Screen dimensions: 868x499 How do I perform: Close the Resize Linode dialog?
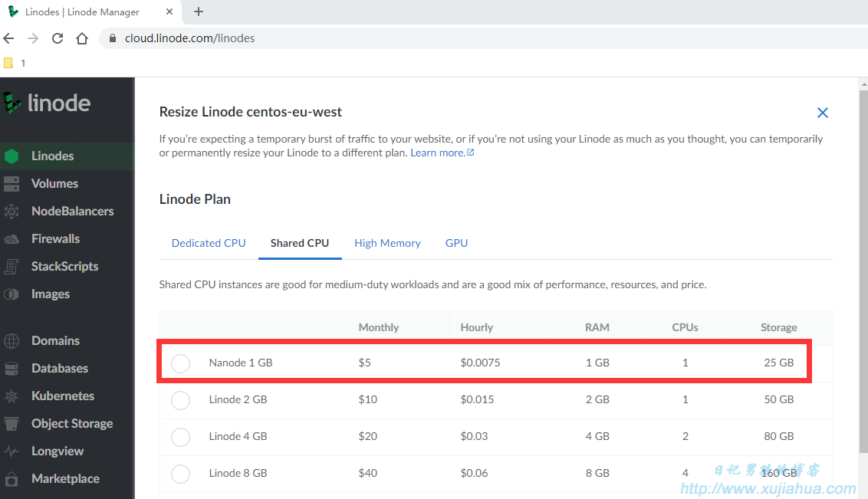click(823, 113)
